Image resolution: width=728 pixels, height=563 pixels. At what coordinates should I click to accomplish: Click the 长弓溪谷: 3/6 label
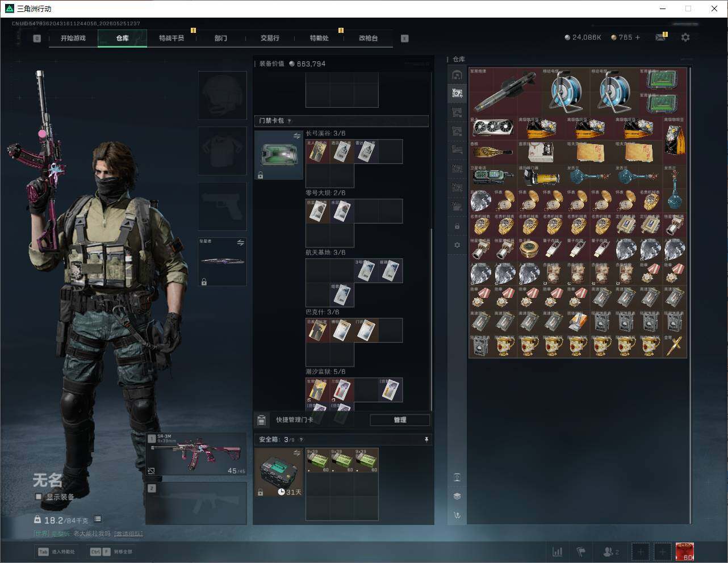point(325,133)
